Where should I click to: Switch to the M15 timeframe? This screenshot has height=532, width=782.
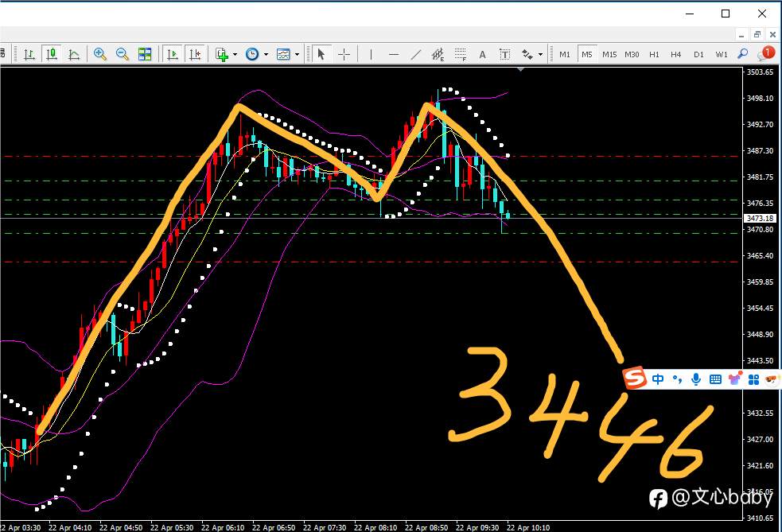(x=609, y=54)
